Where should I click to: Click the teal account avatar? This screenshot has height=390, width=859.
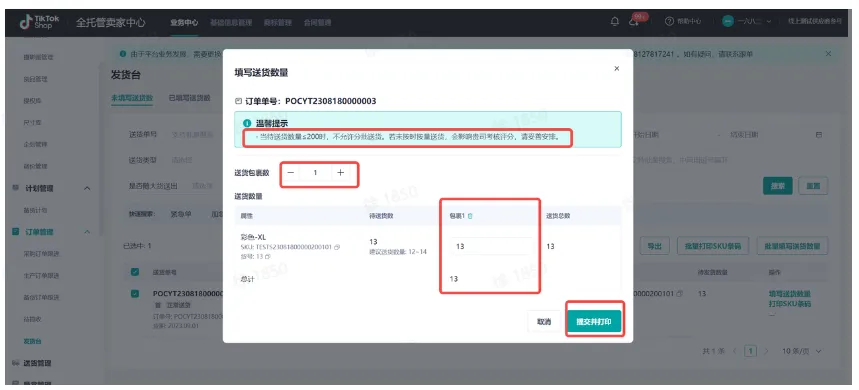(x=728, y=22)
